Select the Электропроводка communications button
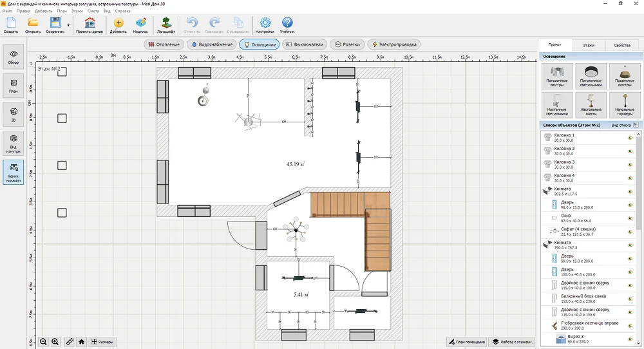Image resolution: width=644 pixels, height=349 pixels. coord(394,44)
